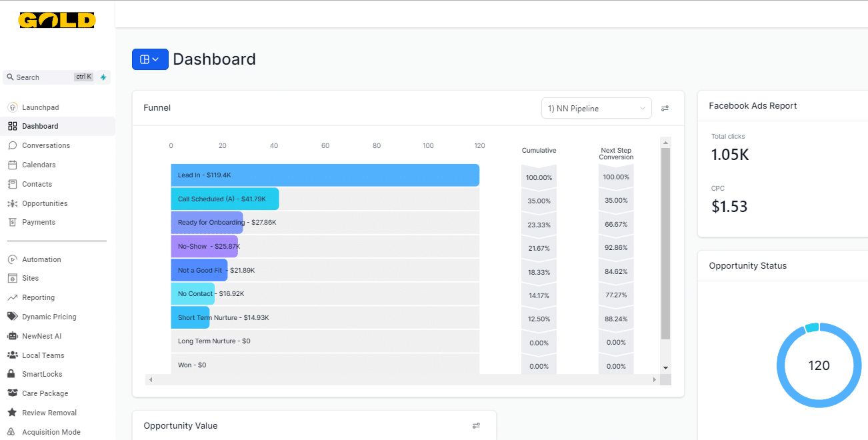Click the Lead In funnel bar
Screen dimensions: 868x440
325,175
